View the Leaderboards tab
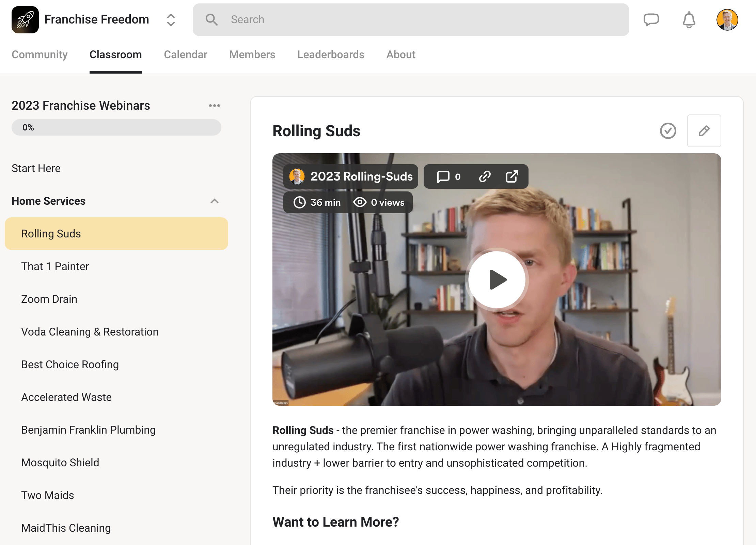 pos(331,54)
